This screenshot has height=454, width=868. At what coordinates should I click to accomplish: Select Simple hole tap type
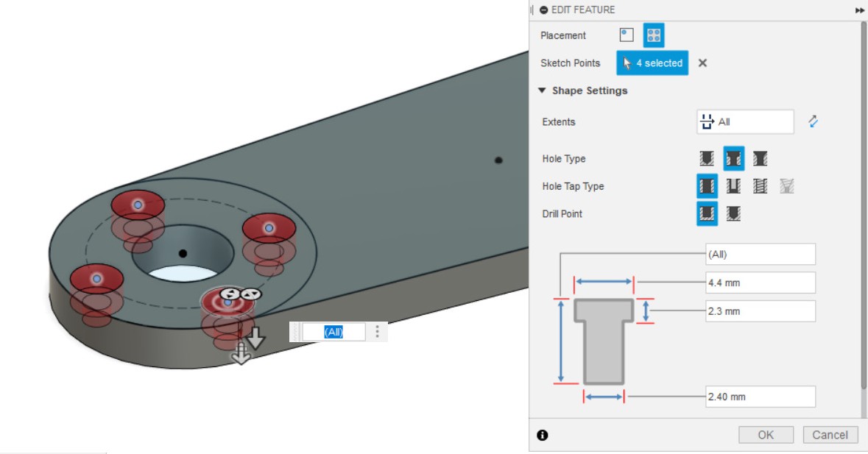point(707,186)
